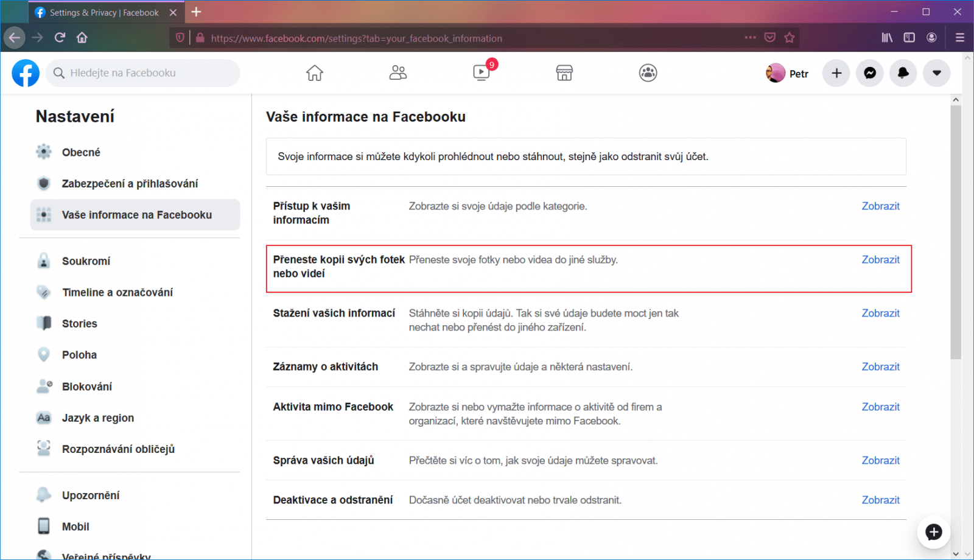Viewport: 974px width, 560px height.
Task: Click the Obecné gear icon
Action: point(44,152)
